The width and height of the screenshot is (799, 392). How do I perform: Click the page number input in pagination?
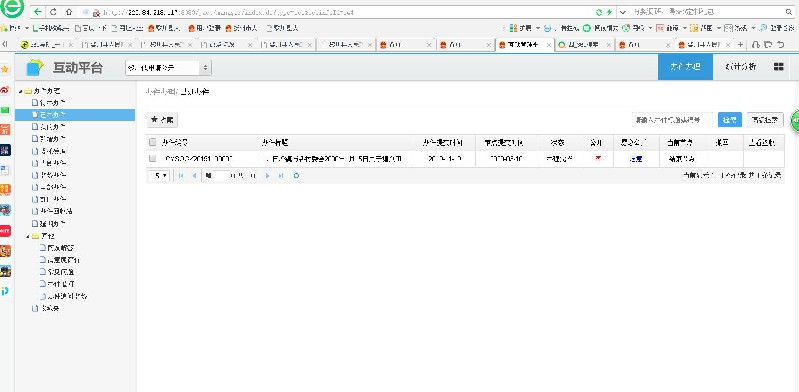(x=221, y=175)
